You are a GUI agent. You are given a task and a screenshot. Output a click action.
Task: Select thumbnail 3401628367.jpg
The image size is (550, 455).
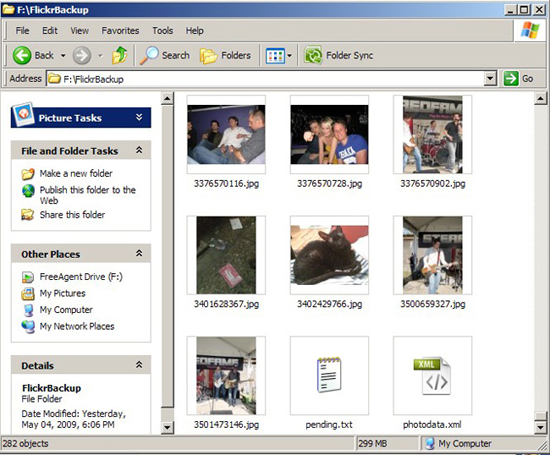[x=226, y=255]
